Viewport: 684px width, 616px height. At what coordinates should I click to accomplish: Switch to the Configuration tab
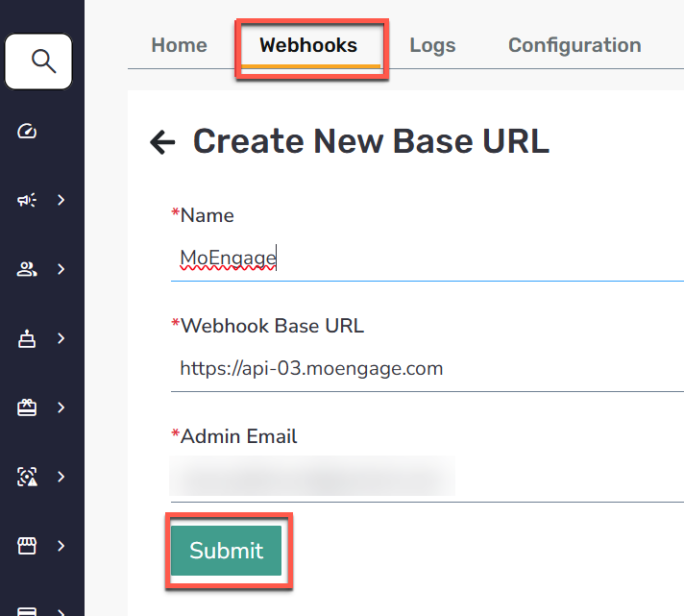574,45
